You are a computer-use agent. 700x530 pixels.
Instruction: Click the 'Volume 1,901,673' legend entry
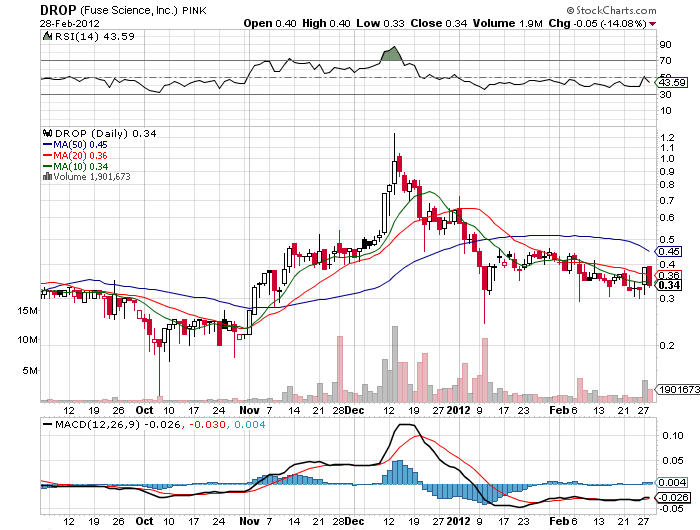click(x=92, y=177)
